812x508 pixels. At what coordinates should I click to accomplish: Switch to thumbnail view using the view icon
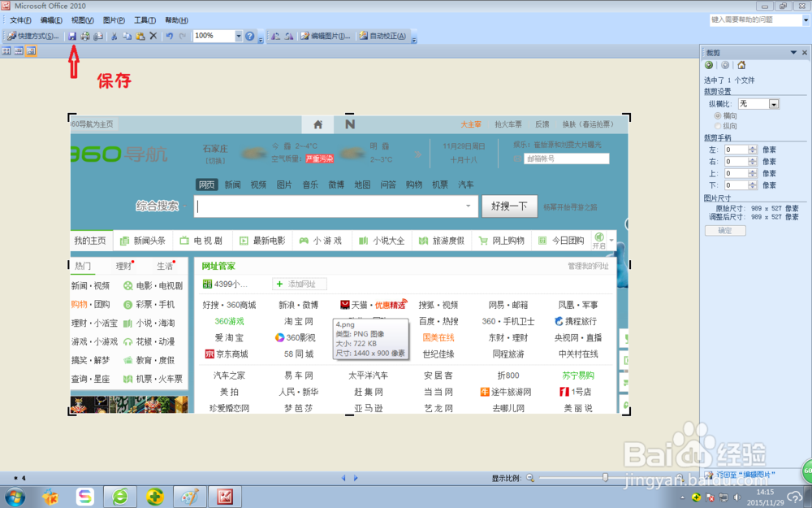click(x=6, y=50)
